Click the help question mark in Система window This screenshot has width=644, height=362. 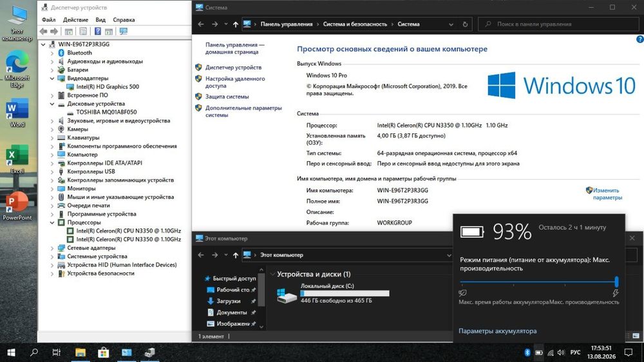tap(639, 39)
